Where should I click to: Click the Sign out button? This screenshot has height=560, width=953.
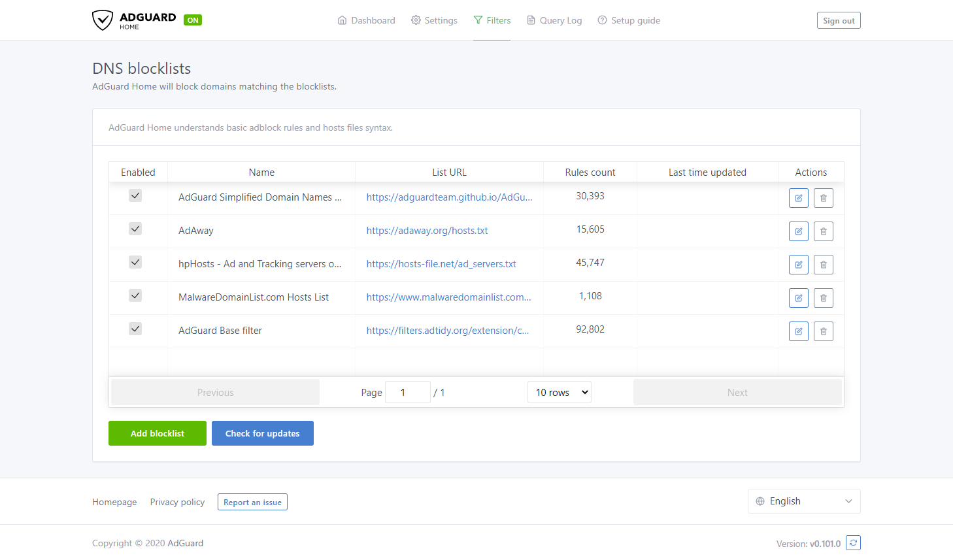[839, 20]
